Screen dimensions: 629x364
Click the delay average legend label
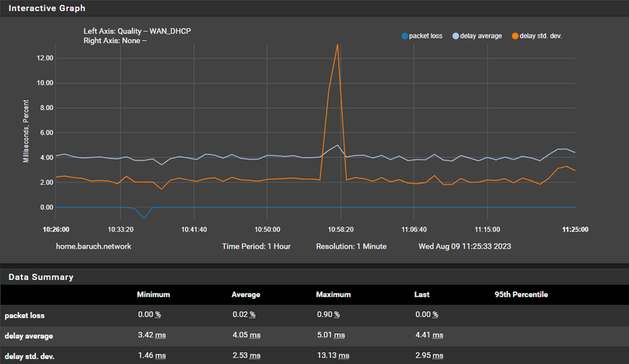point(481,36)
